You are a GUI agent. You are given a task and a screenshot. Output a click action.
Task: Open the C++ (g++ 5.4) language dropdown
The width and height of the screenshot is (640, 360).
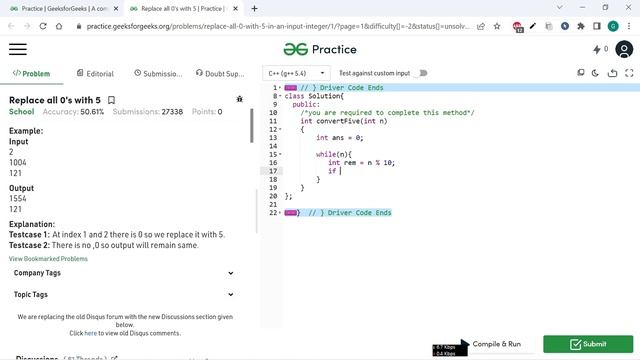point(296,73)
